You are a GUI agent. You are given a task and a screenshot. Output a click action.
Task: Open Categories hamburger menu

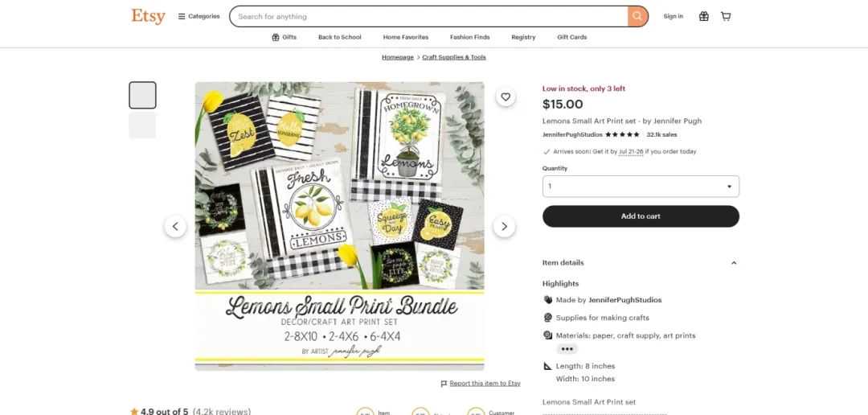pos(199,17)
